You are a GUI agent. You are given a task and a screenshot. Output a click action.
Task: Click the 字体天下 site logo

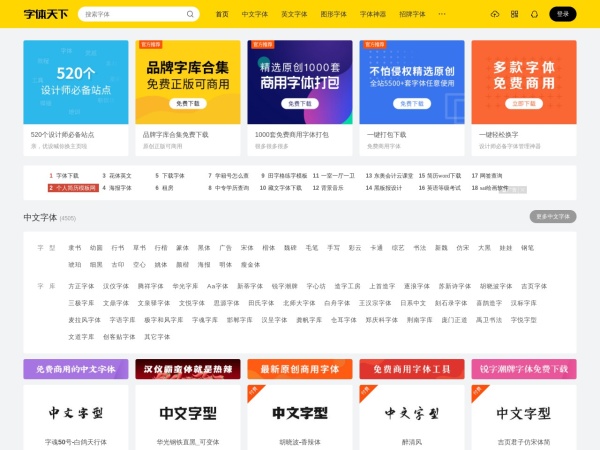[x=44, y=14]
